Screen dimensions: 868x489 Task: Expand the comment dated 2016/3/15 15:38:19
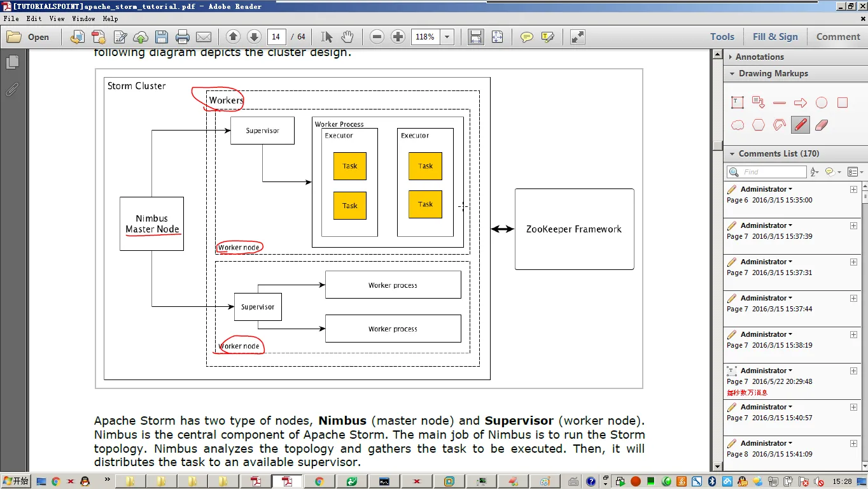(x=853, y=334)
